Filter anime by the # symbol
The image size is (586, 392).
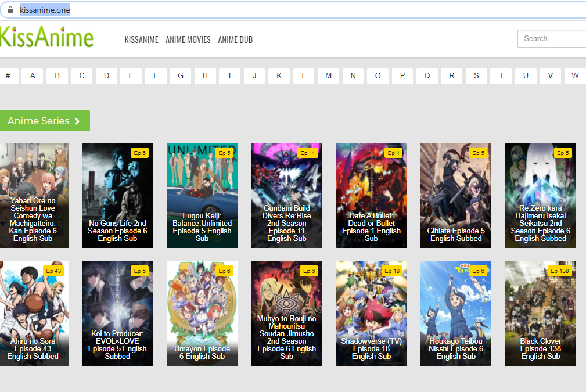(8, 76)
